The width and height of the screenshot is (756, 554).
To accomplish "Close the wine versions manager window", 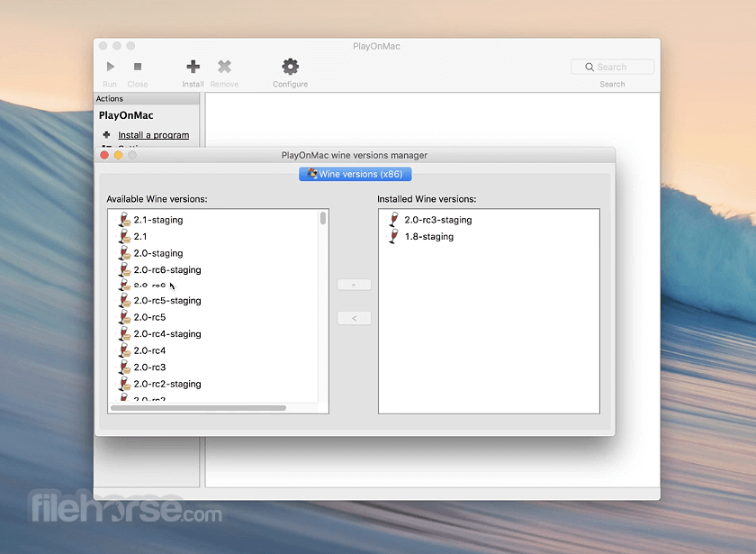I will tap(104, 155).
